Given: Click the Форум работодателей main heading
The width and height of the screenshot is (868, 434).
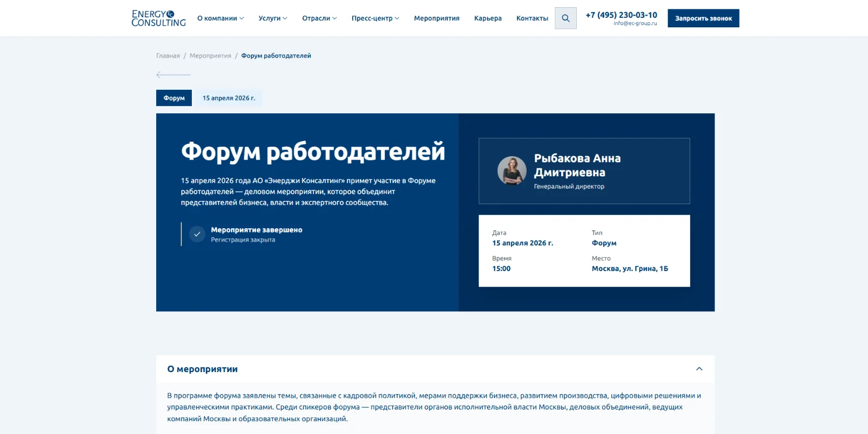Looking at the screenshot, I should (313, 151).
